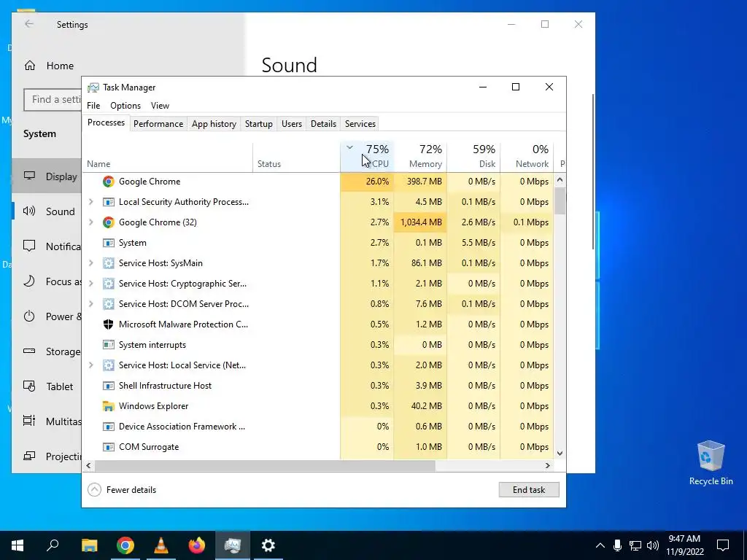
Task: Expand Service Host: SysMain
Action: (91, 263)
